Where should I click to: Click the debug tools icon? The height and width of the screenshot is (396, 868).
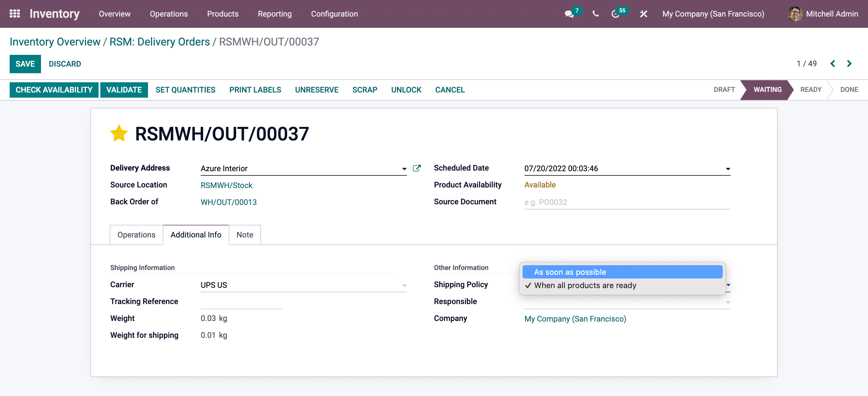[x=643, y=14]
